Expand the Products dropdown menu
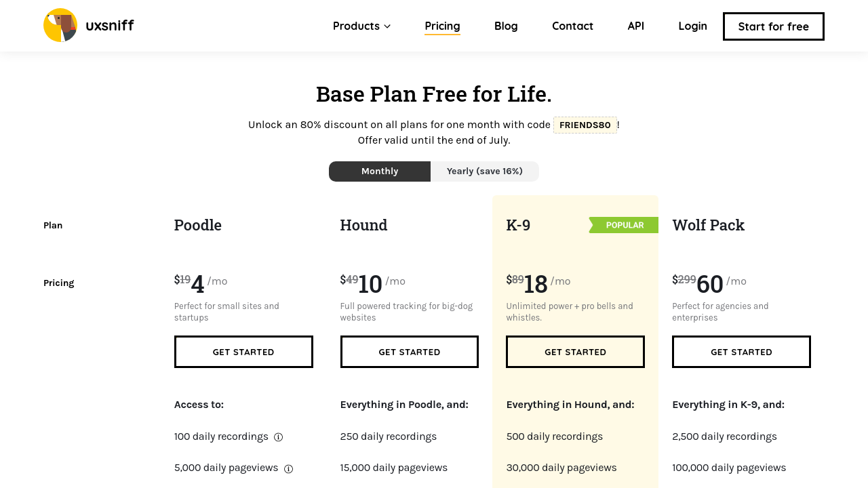The image size is (868, 488). coord(356,26)
